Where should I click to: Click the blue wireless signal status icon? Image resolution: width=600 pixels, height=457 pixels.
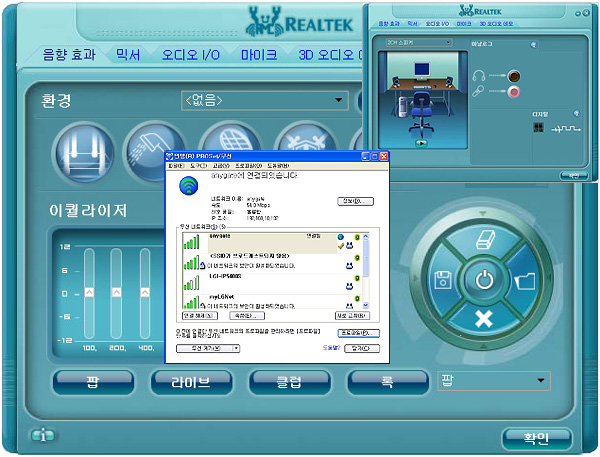pyautogui.click(x=189, y=186)
